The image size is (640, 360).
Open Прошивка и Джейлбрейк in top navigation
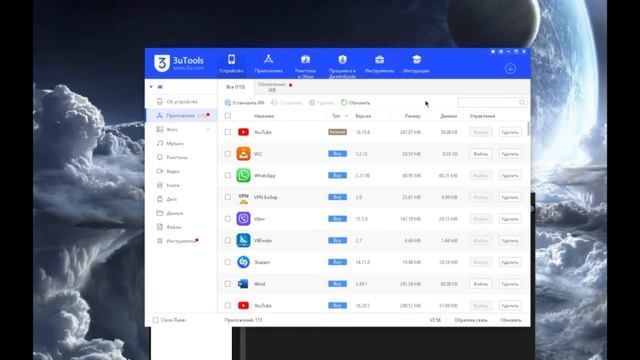pos(342,65)
